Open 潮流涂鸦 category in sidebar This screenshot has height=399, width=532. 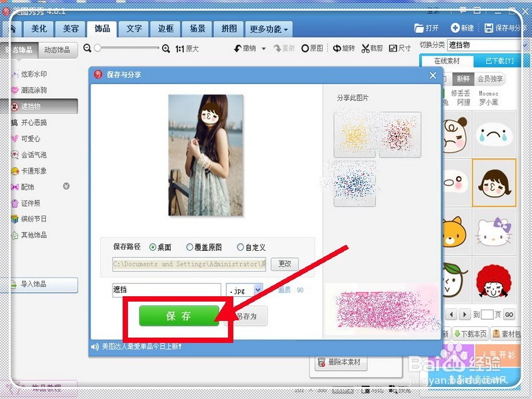click(x=34, y=90)
